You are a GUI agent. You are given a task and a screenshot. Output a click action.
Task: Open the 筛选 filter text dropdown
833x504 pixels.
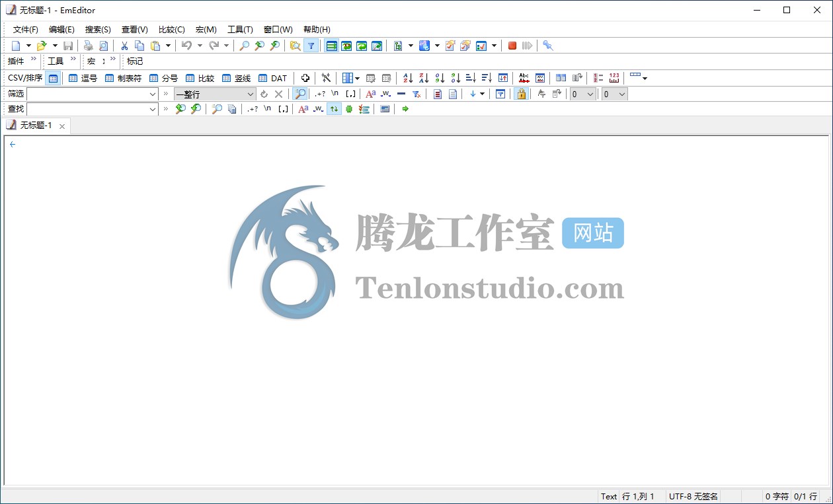click(153, 94)
